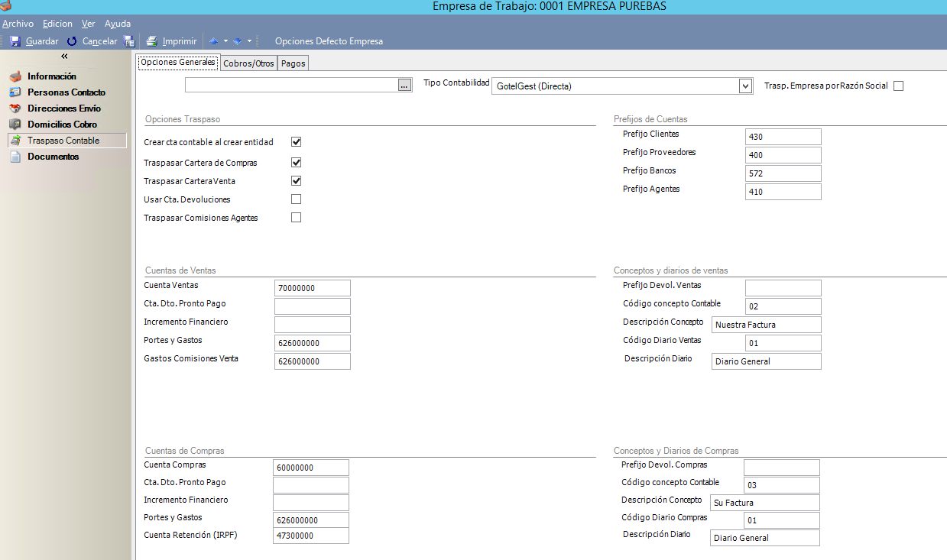Click the Opciones Defecto Empresa toolbar label
Screen dimensions: 947x560
pos(329,41)
